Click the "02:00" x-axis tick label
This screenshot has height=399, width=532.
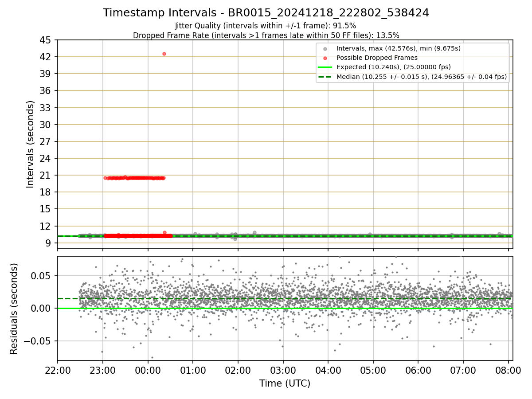coord(238,370)
